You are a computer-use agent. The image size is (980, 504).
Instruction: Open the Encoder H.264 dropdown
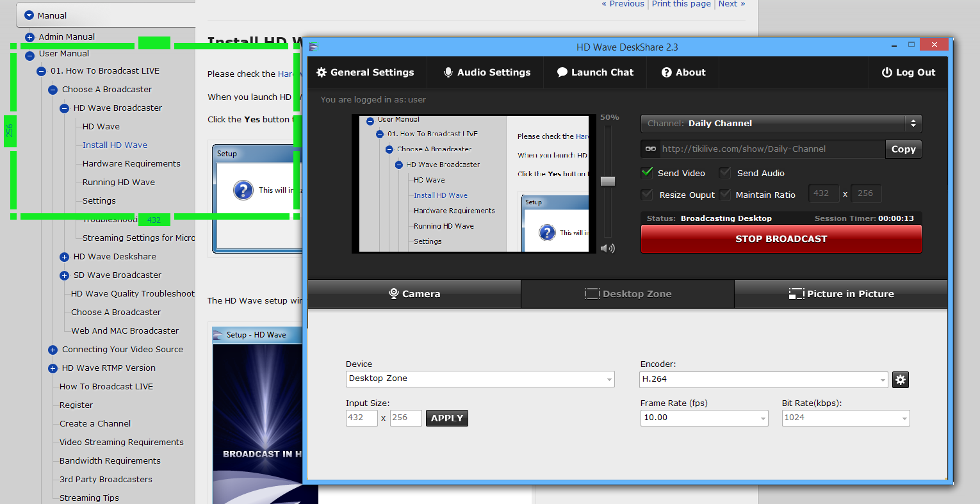[x=764, y=379]
